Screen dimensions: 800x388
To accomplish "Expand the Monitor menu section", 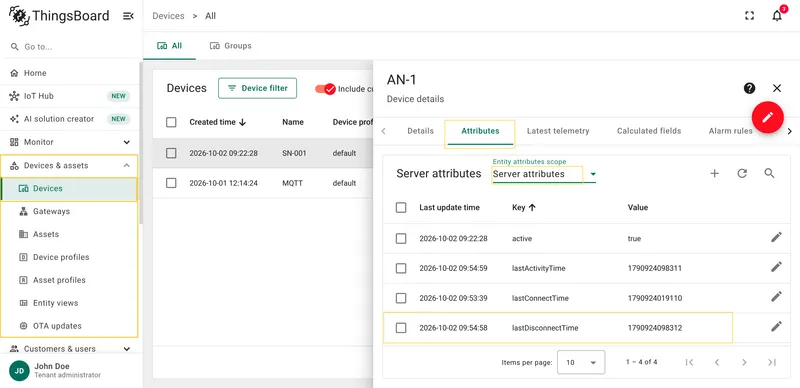I will pos(69,142).
